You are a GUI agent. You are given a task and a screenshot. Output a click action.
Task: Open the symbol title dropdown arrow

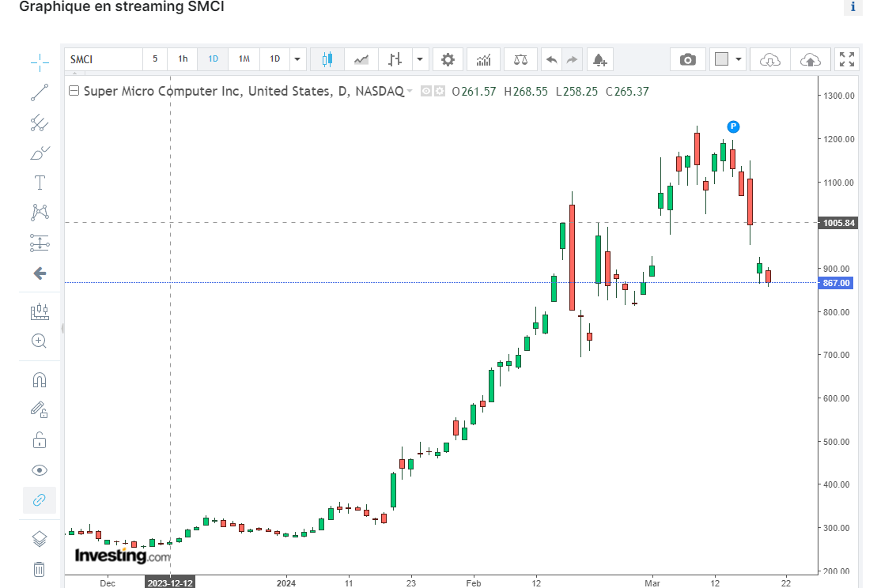[410, 91]
